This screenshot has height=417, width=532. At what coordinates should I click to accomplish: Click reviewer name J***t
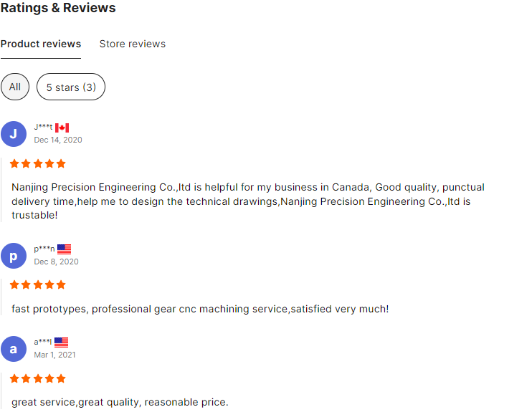pyautogui.click(x=43, y=127)
